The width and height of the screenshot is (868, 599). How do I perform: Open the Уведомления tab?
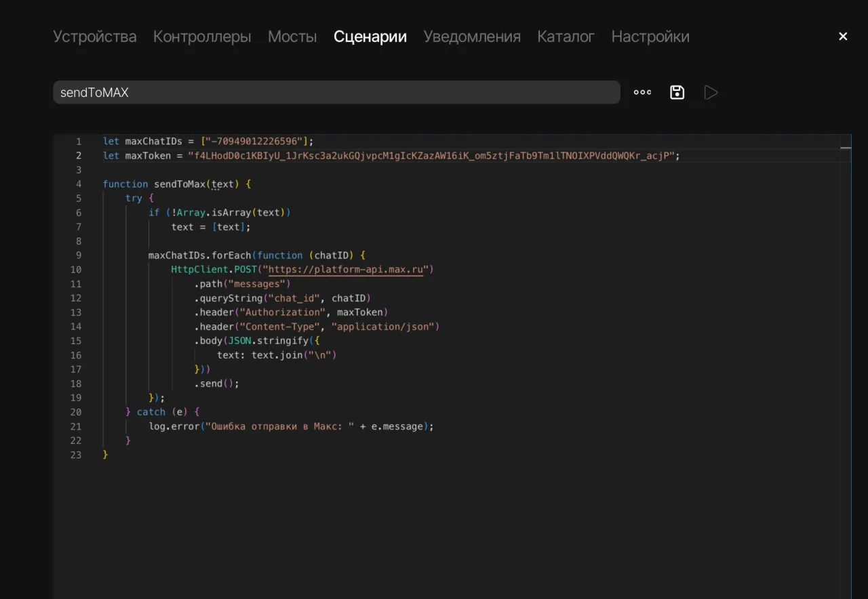[472, 37]
